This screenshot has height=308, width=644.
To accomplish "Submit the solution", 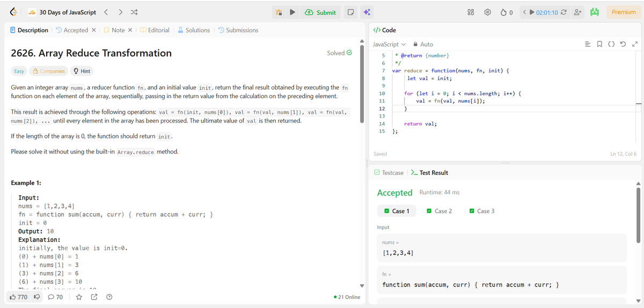I will coord(320,12).
